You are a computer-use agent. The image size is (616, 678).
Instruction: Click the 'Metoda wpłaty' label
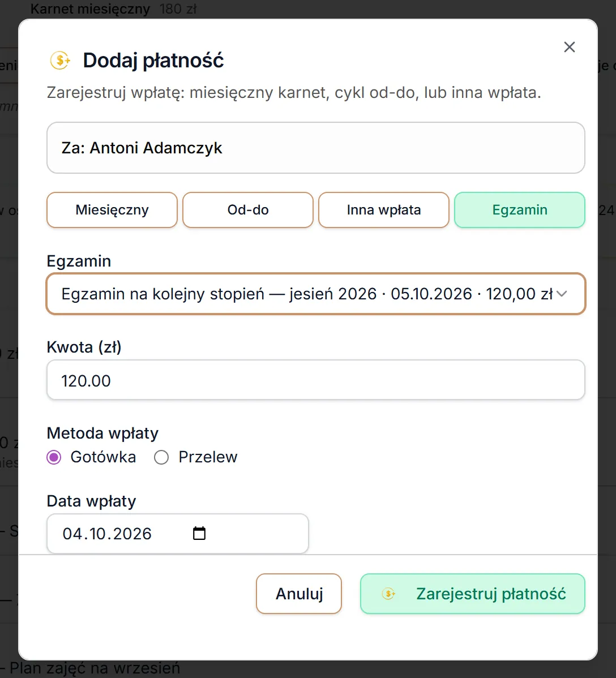[102, 433]
